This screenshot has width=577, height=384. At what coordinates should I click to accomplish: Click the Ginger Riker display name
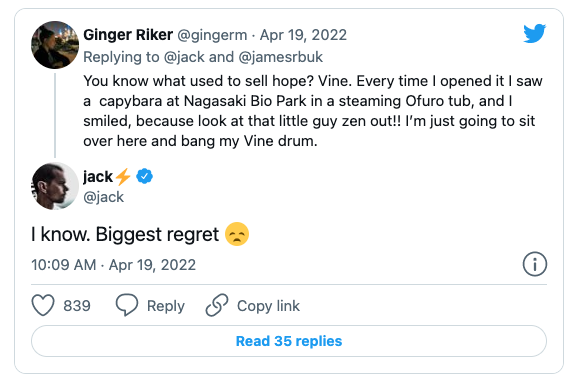[x=128, y=35]
